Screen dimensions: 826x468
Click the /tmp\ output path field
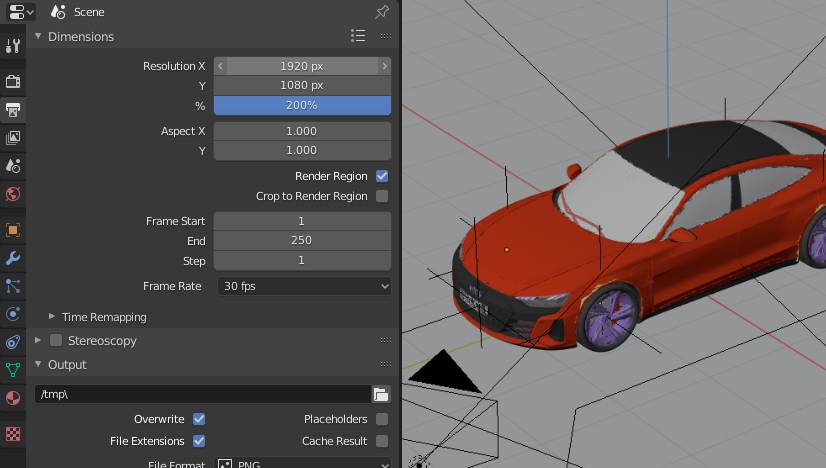point(203,394)
